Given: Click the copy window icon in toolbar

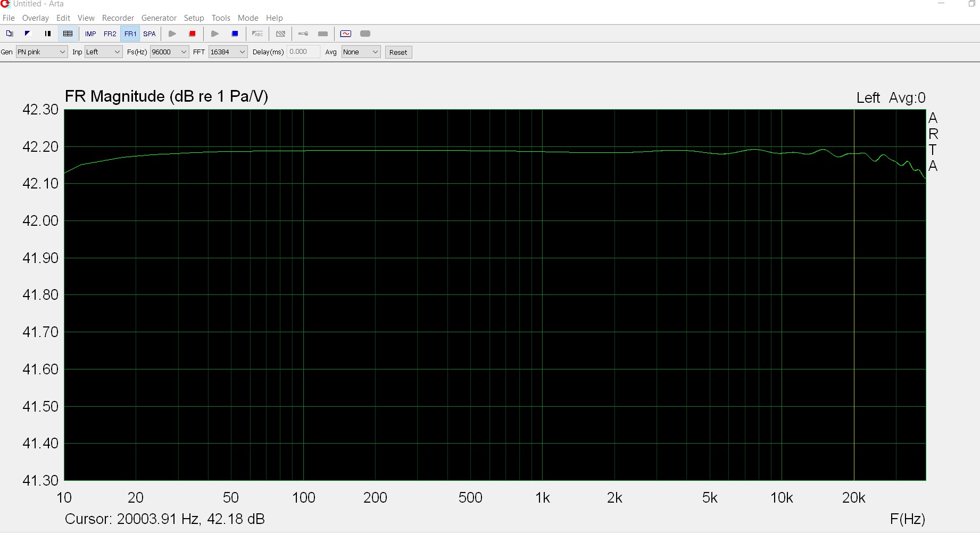Looking at the screenshot, I should [x=9, y=34].
